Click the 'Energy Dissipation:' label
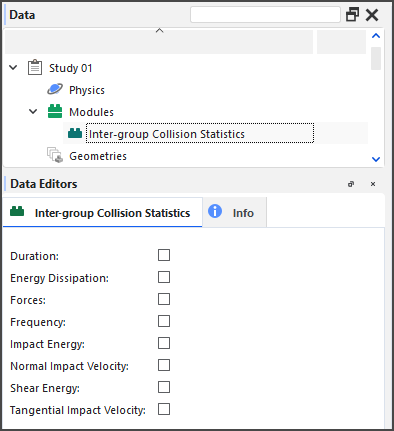The height and width of the screenshot is (431, 394). pyautogui.click(x=60, y=278)
